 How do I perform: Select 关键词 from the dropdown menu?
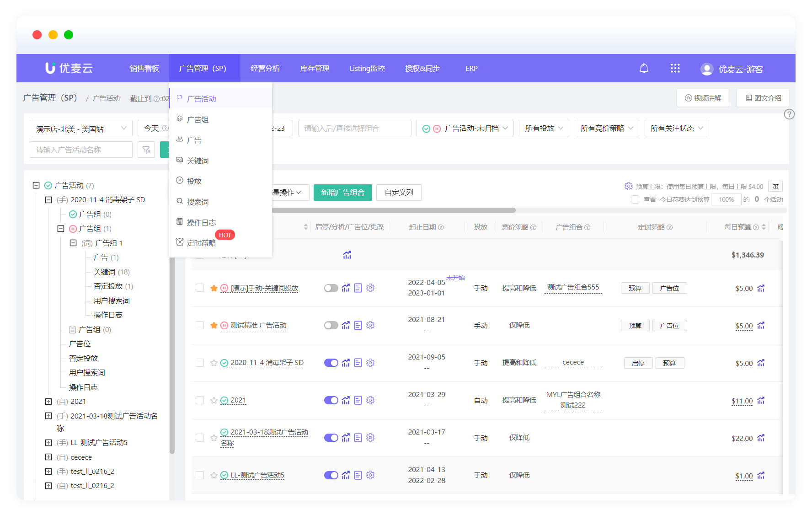tap(198, 161)
